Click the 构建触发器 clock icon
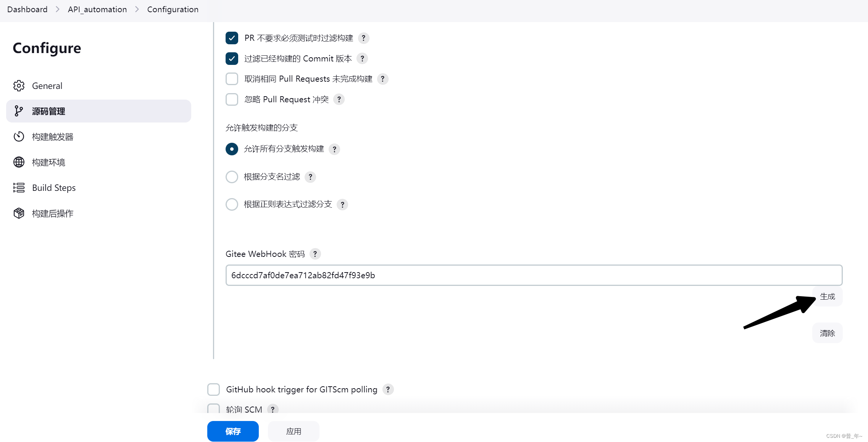Viewport: 868px width, 442px height. (x=19, y=137)
